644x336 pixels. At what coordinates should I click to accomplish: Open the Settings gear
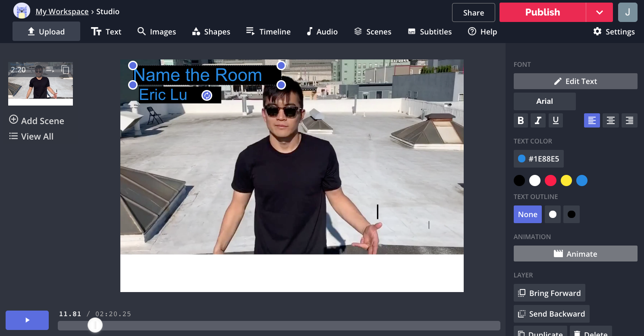point(613,32)
